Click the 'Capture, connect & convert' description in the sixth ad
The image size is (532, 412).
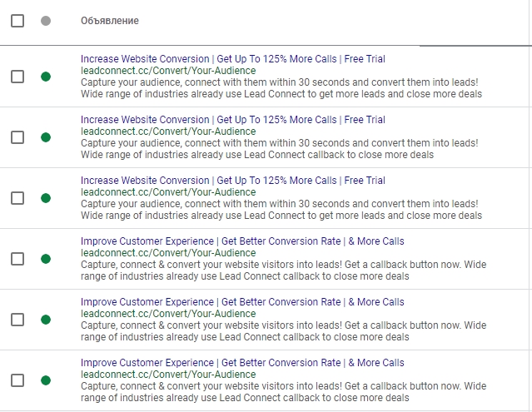[x=284, y=392]
